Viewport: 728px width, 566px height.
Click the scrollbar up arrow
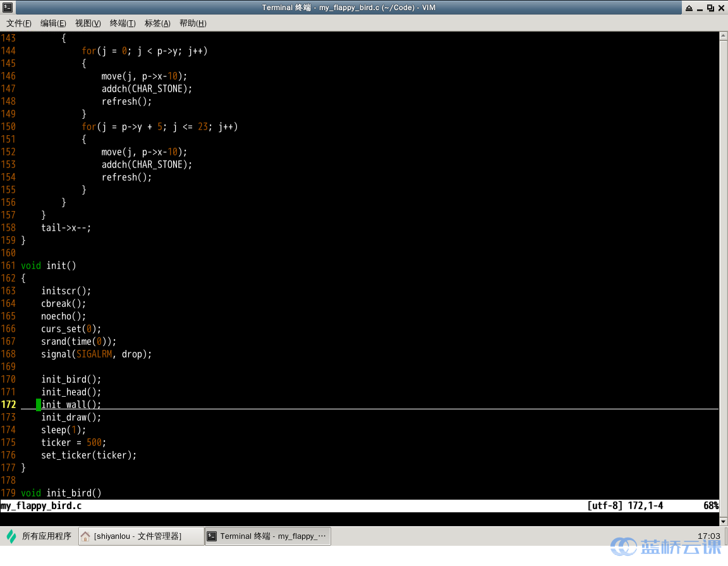pyautogui.click(x=724, y=37)
